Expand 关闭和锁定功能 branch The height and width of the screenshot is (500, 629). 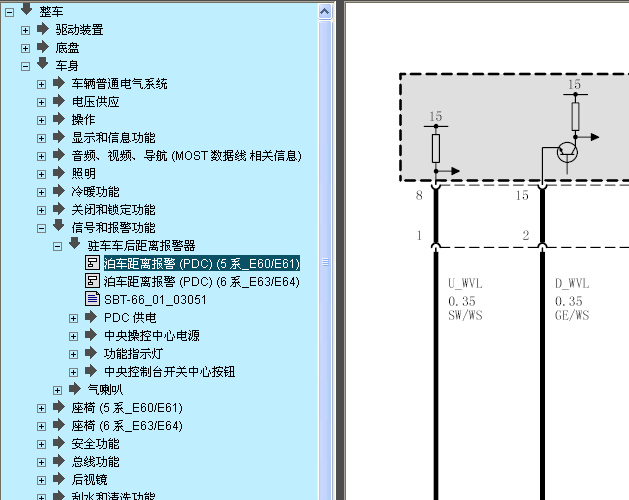pos(41,211)
